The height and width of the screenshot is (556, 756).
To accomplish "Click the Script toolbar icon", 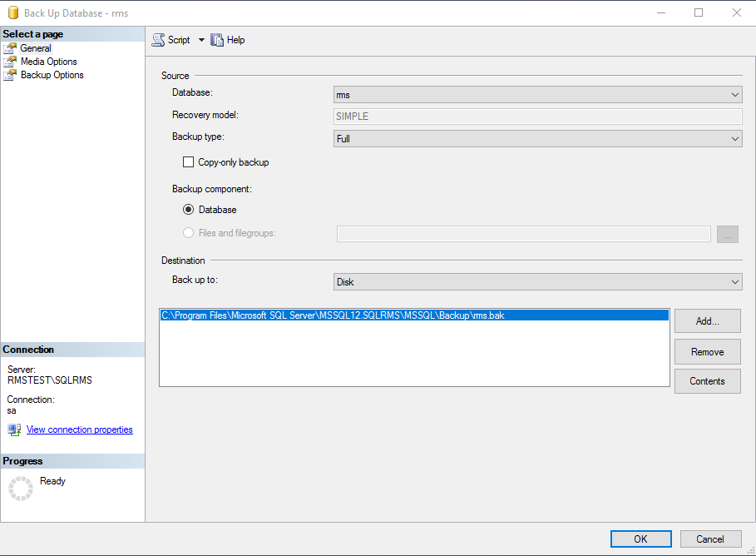I will tap(158, 40).
